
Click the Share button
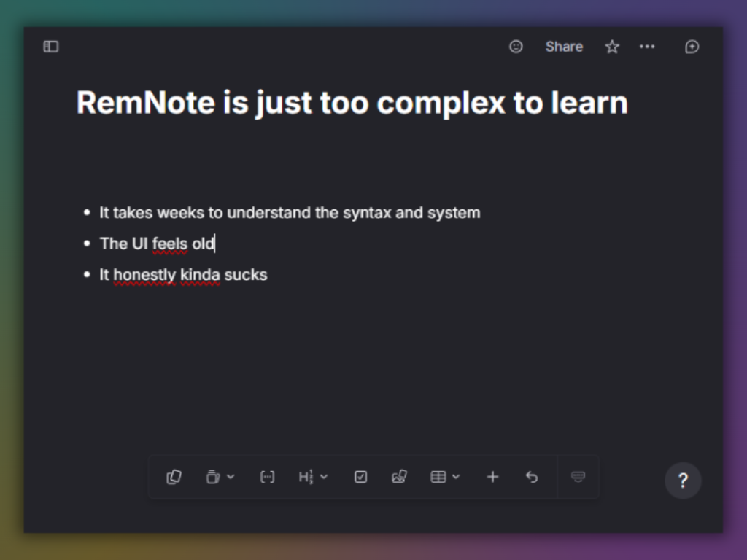tap(563, 47)
